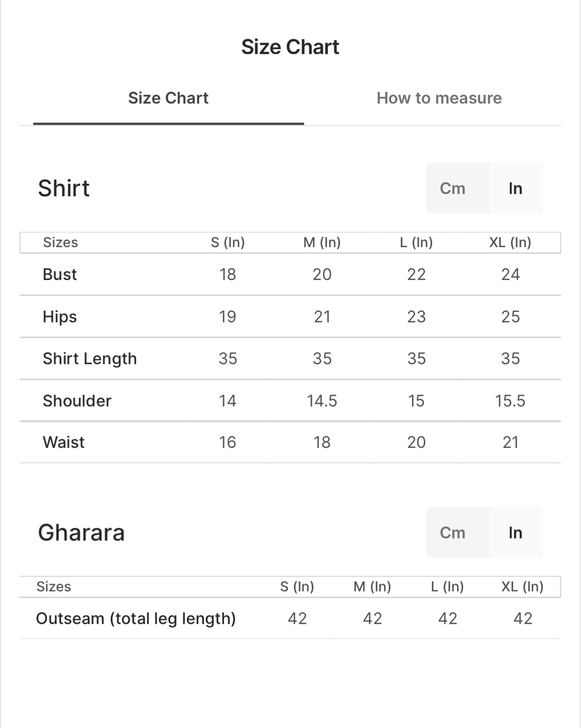Click the M shoulder value 14.5
The width and height of the screenshot is (581, 728).
pyautogui.click(x=322, y=401)
